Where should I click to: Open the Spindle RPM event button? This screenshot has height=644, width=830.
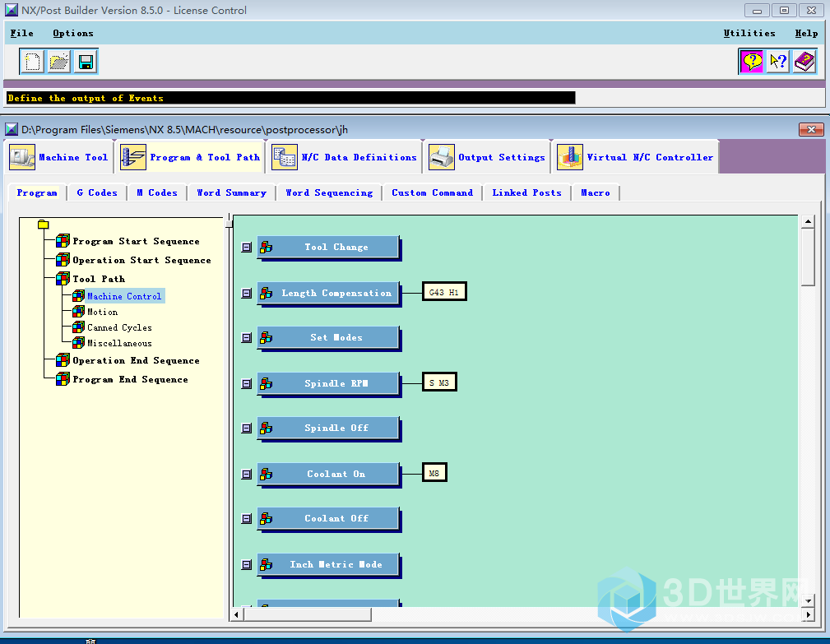(329, 384)
